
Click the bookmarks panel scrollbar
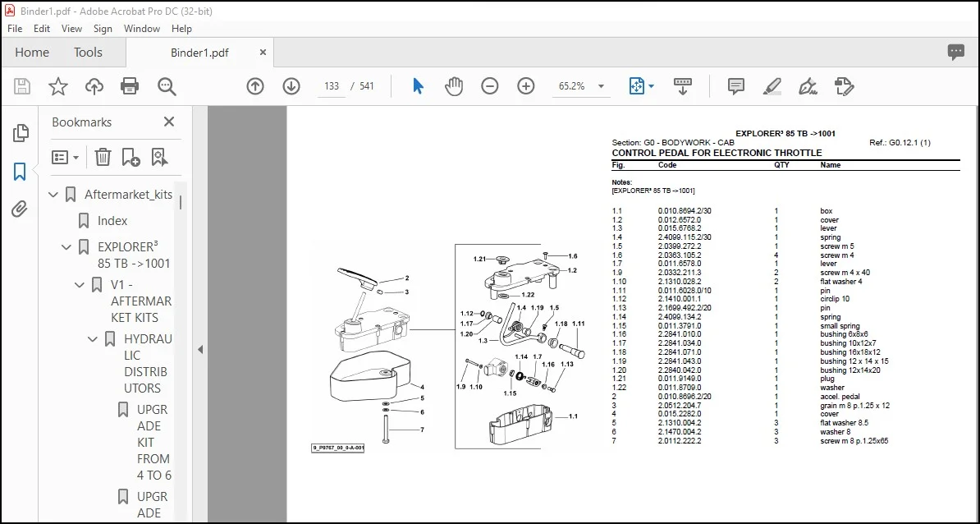(181, 203)
